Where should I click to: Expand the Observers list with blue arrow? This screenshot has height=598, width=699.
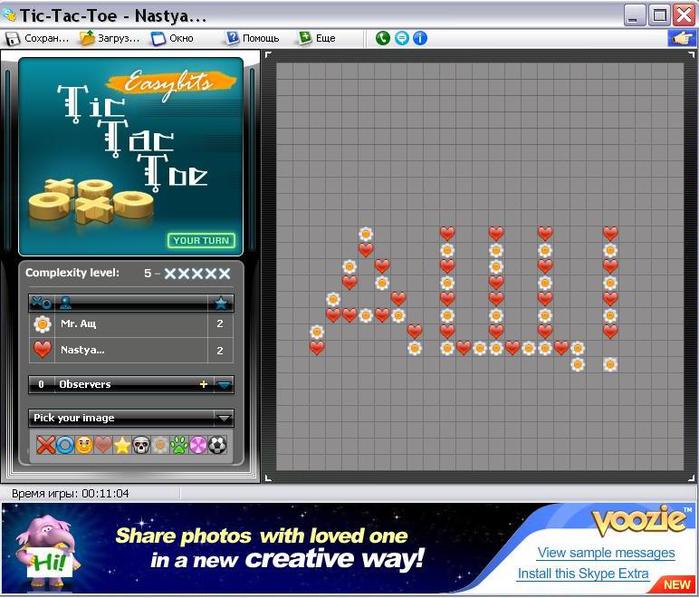[x=224, y=384]
